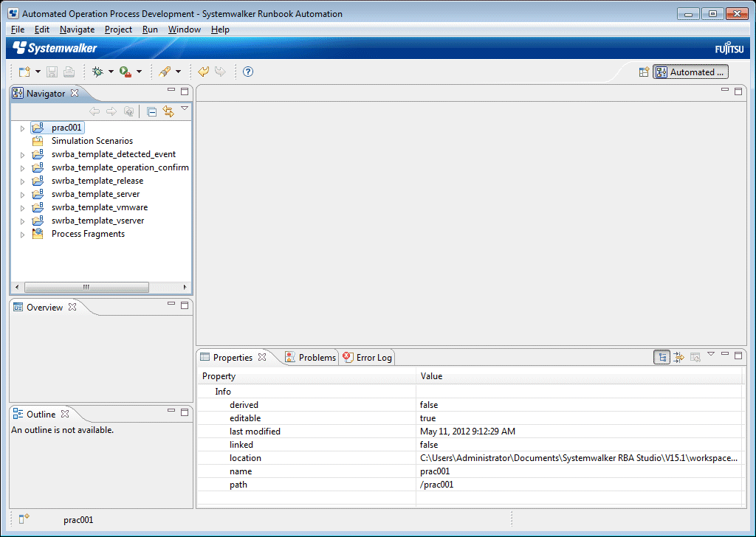Screen dimensions: 756x537
Task: Select Simulation Scenarios in Navigator
Action: (x=92, y=141)
